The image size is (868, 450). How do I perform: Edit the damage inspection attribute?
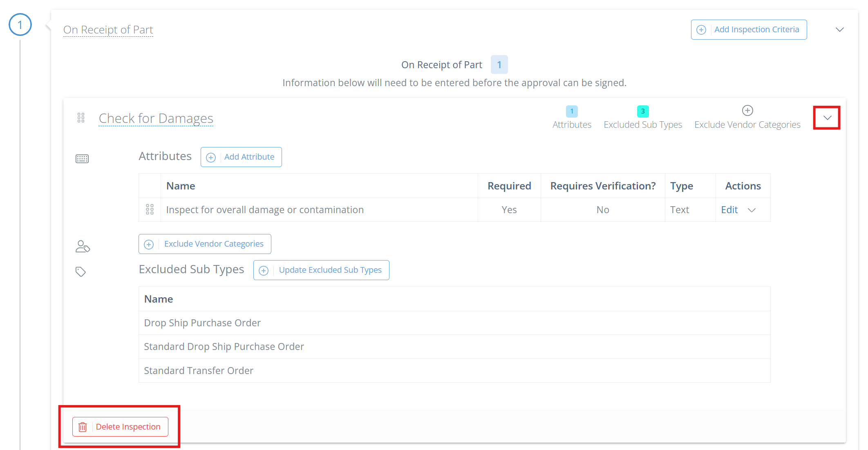(729, 210)
